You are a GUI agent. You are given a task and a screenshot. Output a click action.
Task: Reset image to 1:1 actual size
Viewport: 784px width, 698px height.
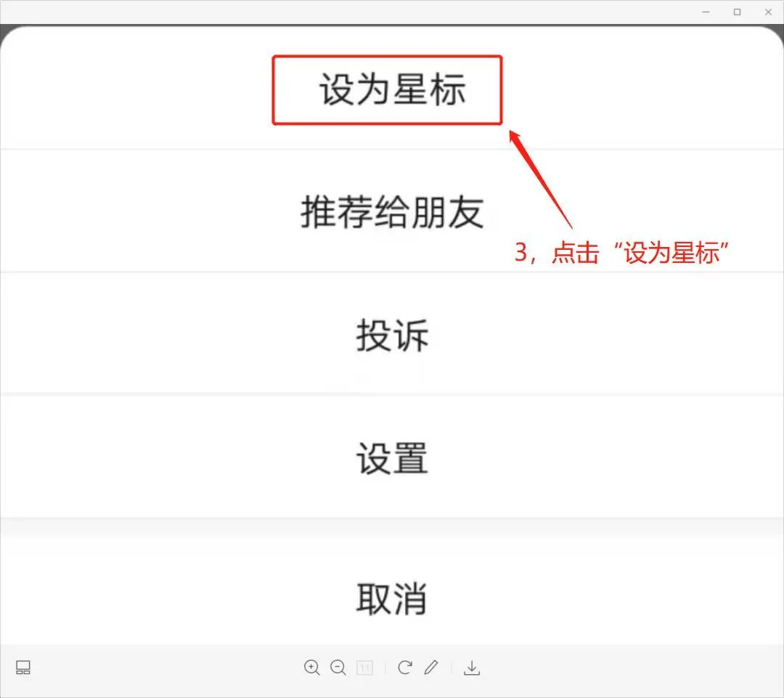click(x=364, y=667)
